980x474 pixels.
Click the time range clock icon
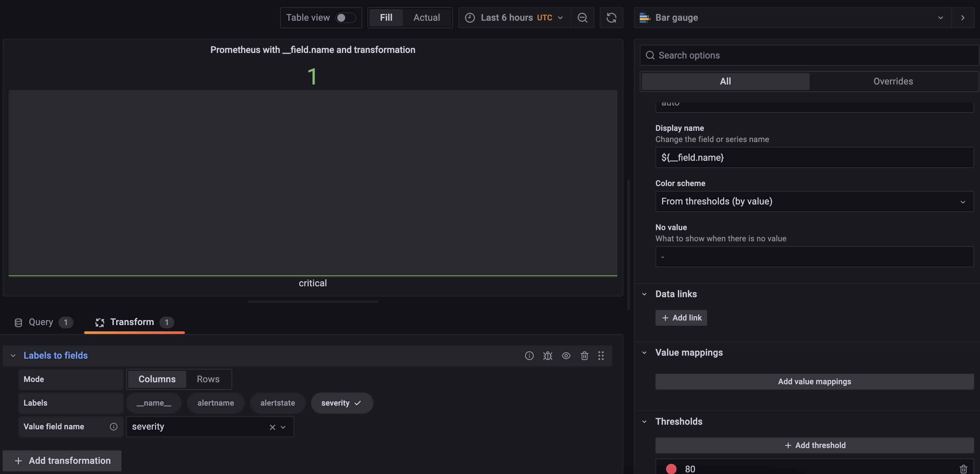click(470, 17)
